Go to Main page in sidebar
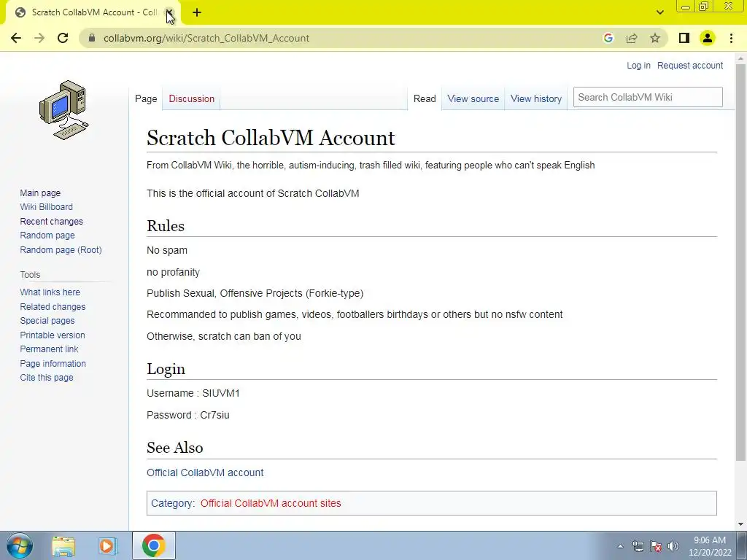 click(40, 192)
